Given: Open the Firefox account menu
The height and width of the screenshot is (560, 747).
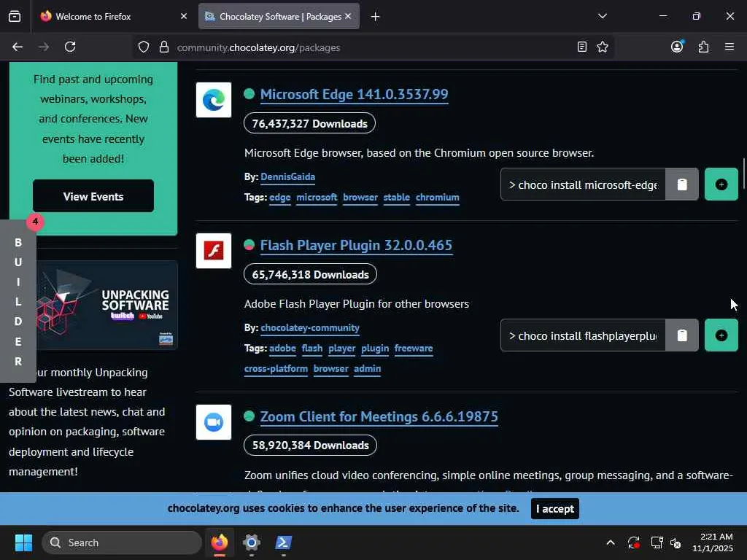Looking at the screenshot, I should 677,47.
